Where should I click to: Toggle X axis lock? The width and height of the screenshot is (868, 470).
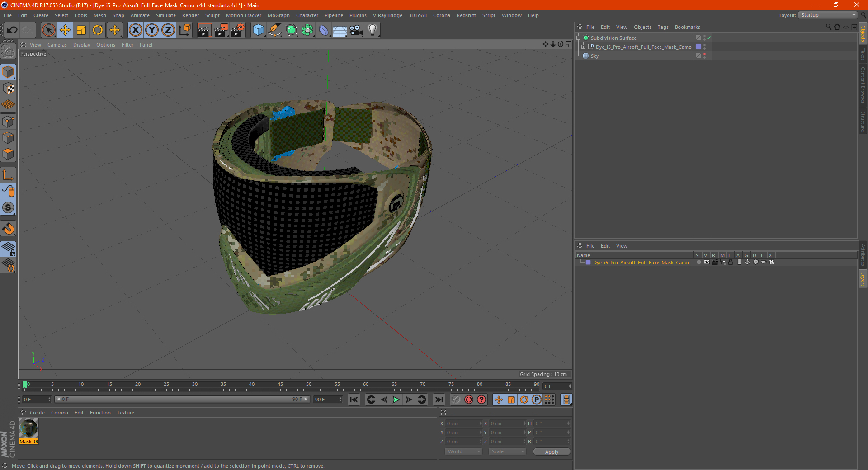pos(135,30)
